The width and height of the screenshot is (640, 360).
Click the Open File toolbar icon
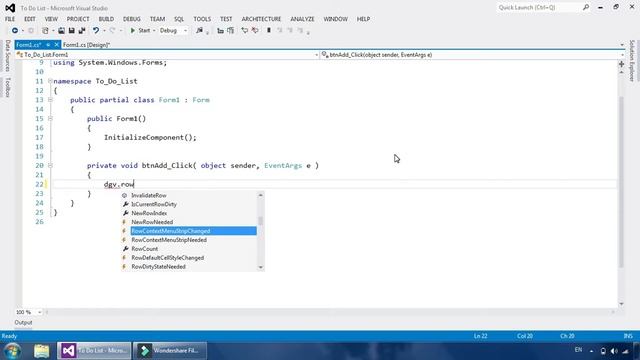point(61,31)
